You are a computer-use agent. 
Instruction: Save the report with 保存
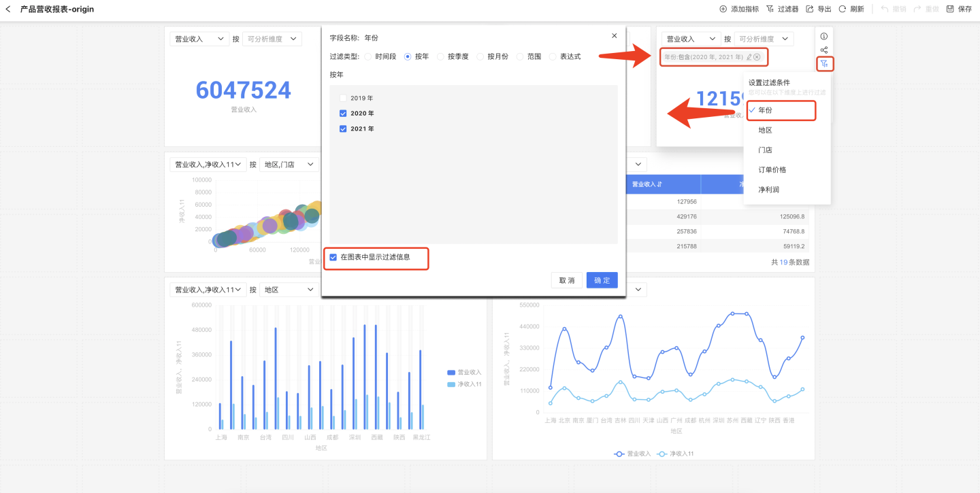click(959, 10)
